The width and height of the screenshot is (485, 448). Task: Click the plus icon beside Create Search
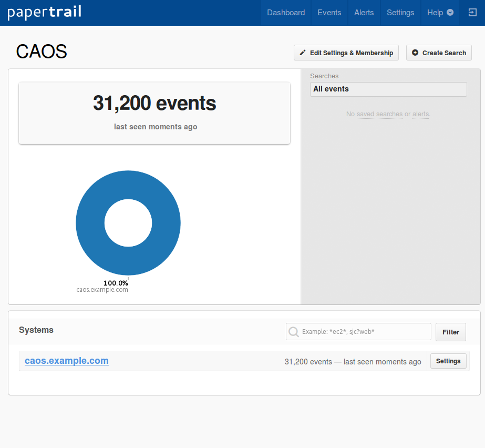click(x=415, y=53)
